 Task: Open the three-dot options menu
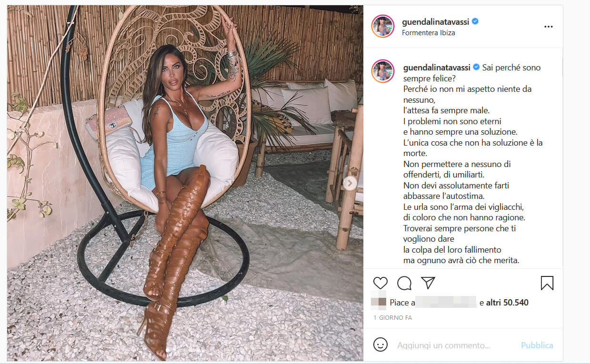[549, 27]
